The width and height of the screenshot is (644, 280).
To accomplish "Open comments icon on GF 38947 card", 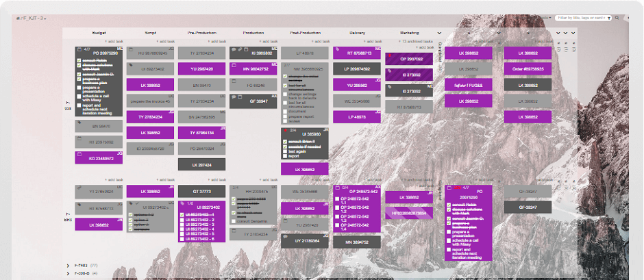I will click(x=234, y=97).
